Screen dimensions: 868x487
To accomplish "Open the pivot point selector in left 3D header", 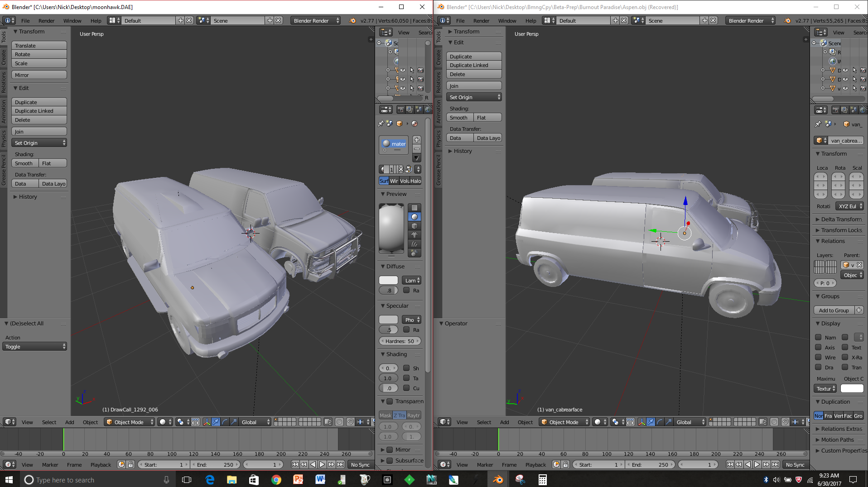I will click(x=183, y=422).
